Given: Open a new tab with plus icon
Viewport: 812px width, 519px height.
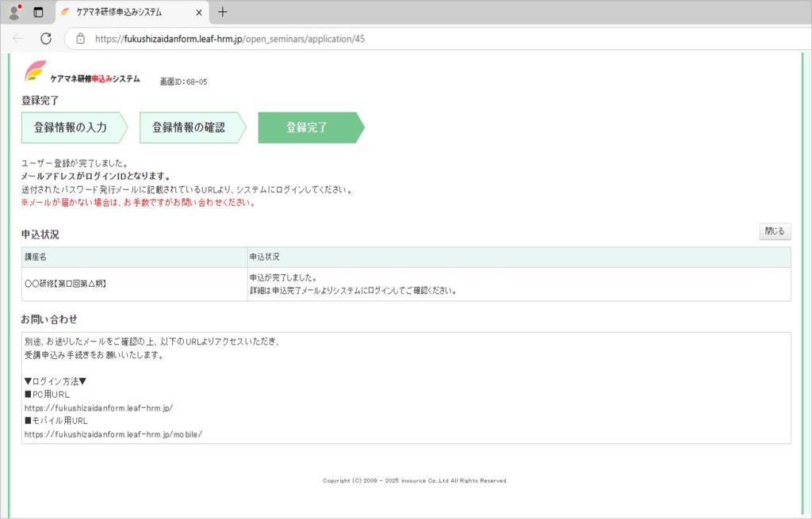Looking at the screenshot, I should coord(223,12).
